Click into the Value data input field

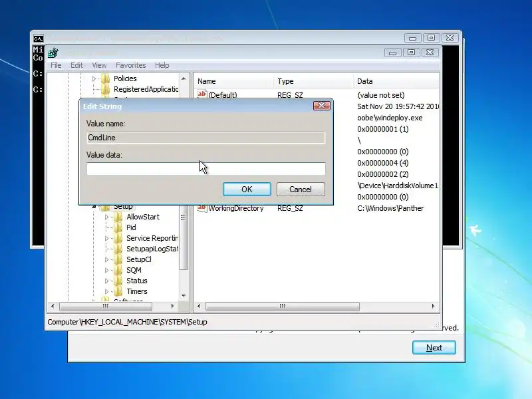pos(206,169)
